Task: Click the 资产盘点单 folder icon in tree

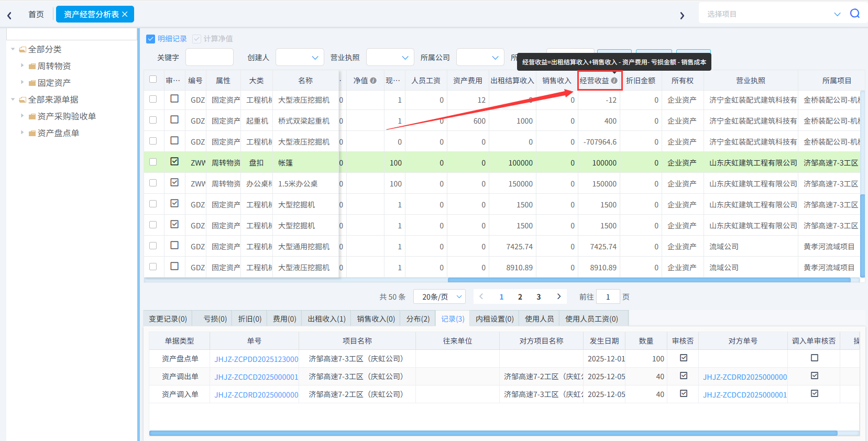Action: (32, 133)
